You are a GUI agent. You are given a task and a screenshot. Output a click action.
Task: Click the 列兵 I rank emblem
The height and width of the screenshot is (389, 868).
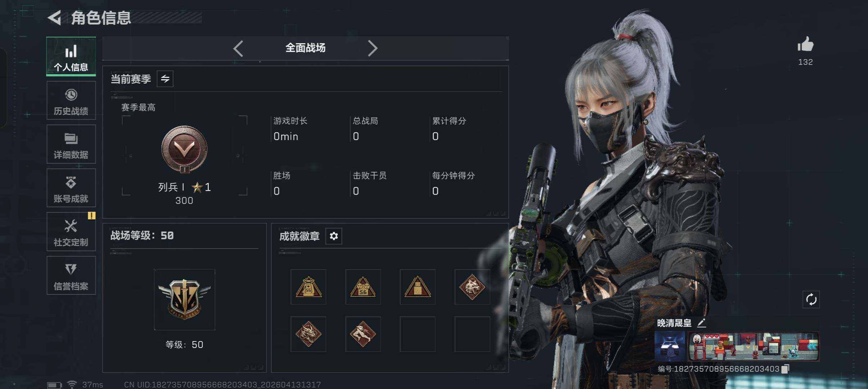[x=184, y=149]
